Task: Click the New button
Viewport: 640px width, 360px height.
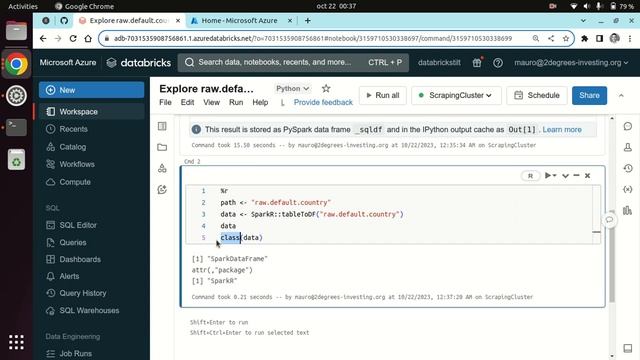Action: 91,90
